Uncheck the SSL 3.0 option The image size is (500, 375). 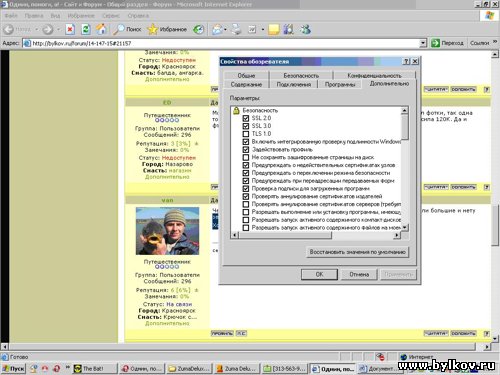[246, 126]
